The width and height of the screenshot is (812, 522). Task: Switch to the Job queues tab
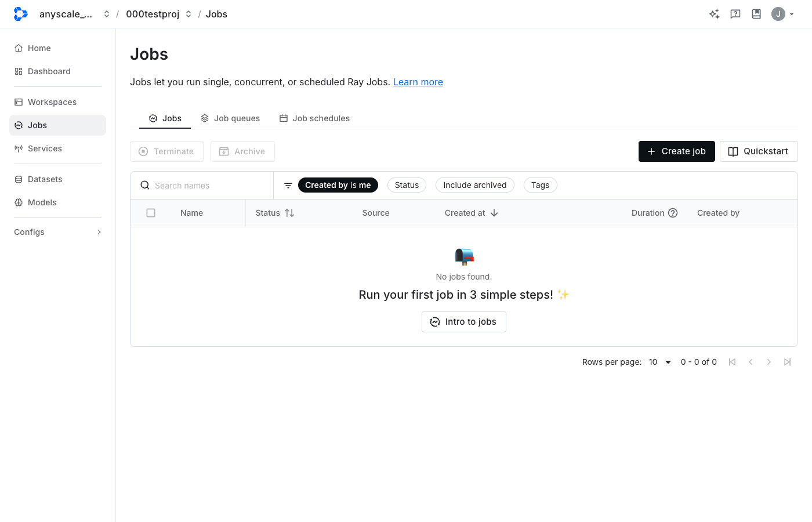pyautogui.click(x=230, y=118)
